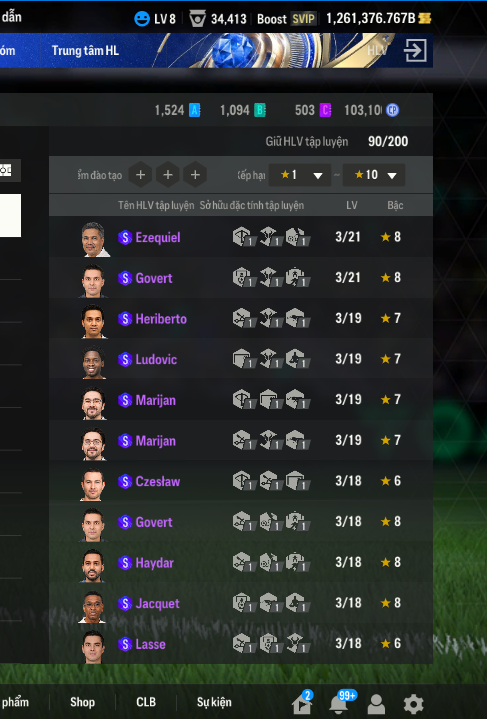The width and height of the screenshot is (487, 719).
Task: Click the exit arrow icon near HLV
Action: pyautogui.click(x=415, y=50)
